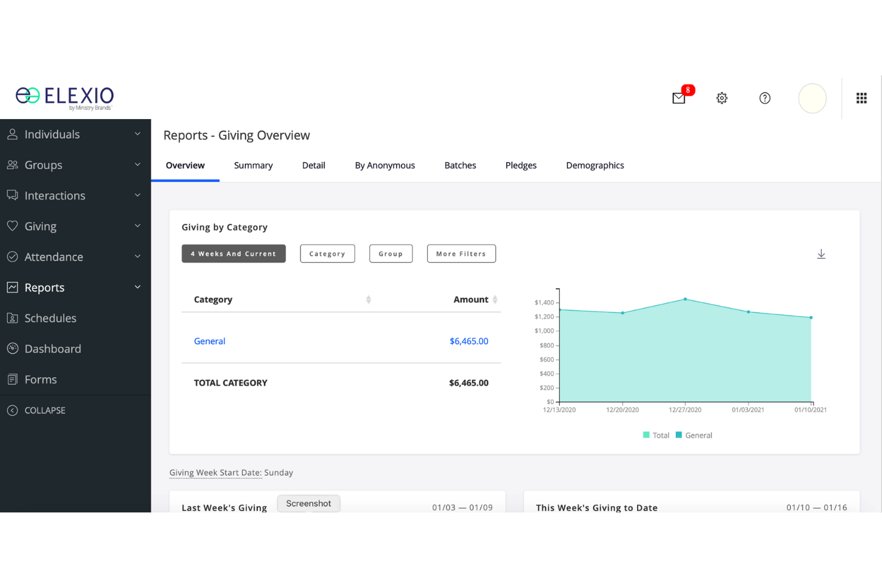
Task: Click the Groups people icon in sidebar
Action: point(12,165)
